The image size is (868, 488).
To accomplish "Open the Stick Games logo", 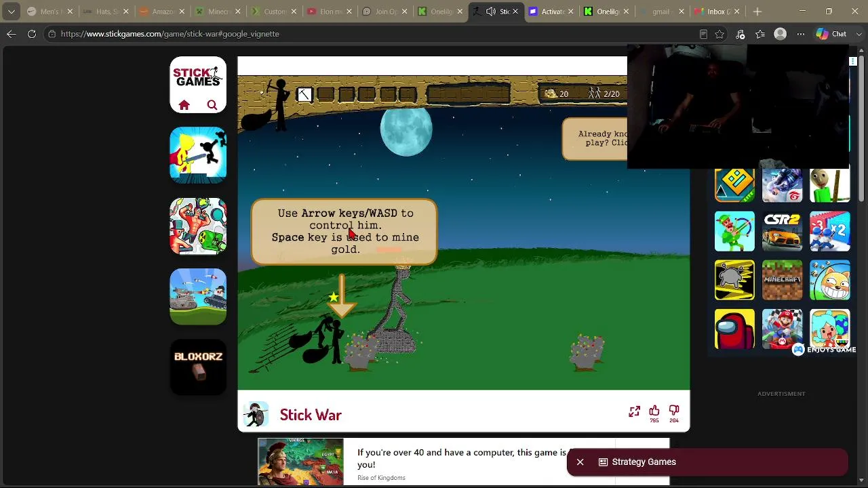I will point(198,77).
